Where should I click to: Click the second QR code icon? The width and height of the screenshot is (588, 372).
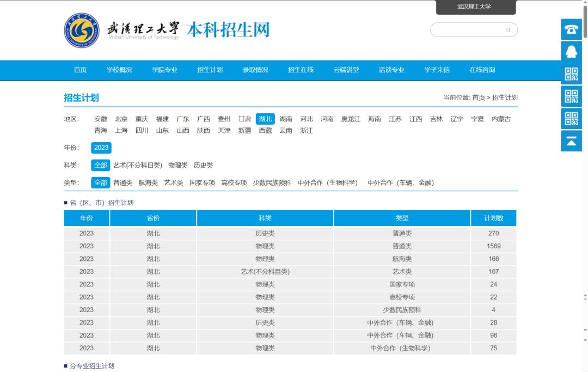click(571, 96)
